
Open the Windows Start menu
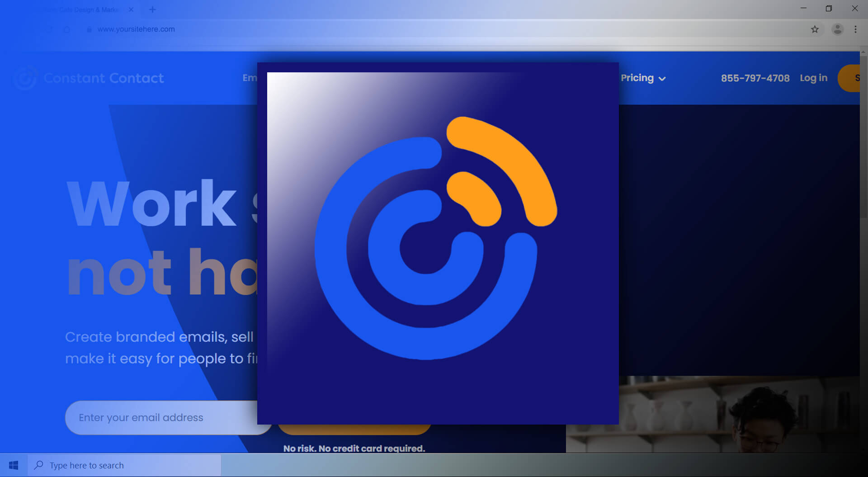click(14, 465)
